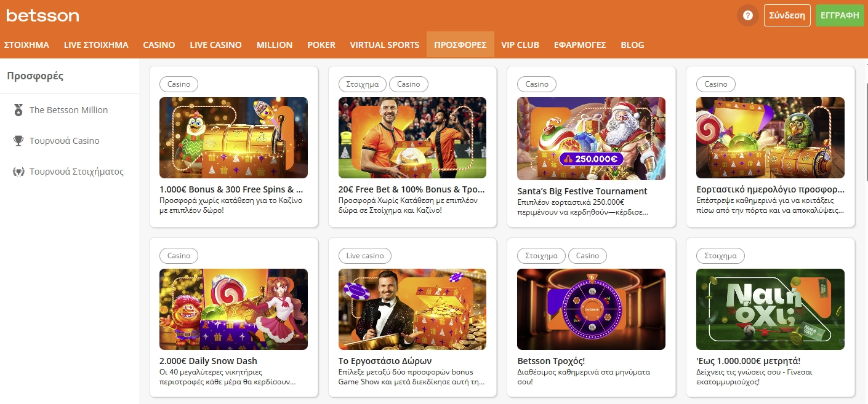Image resolution: width=868 pixels, height=404 pixels.
Task: Open the VIP CLUB section
Action: coord(520,44)
